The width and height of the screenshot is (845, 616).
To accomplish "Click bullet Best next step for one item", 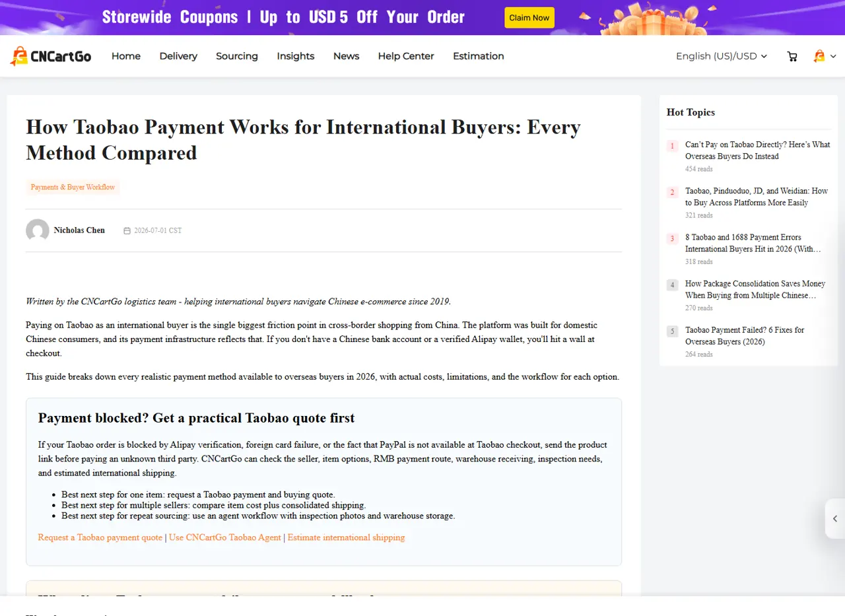I will 198,495.
